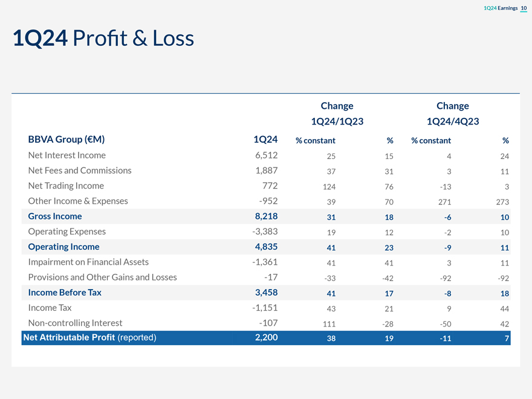Click the 2,200 Net Attributable Profit value
Viewport: 532px width, 399px height.
tap(266, 338)
